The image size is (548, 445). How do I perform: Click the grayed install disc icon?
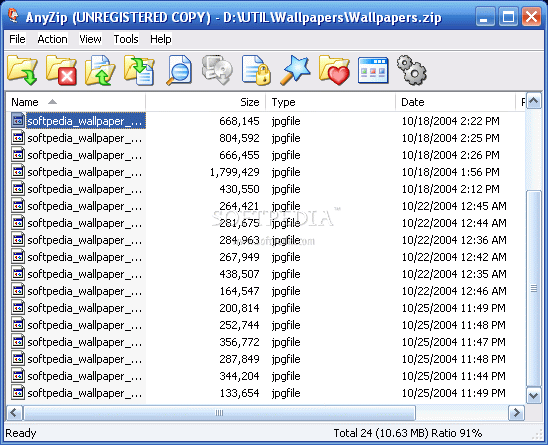(217, 70)
